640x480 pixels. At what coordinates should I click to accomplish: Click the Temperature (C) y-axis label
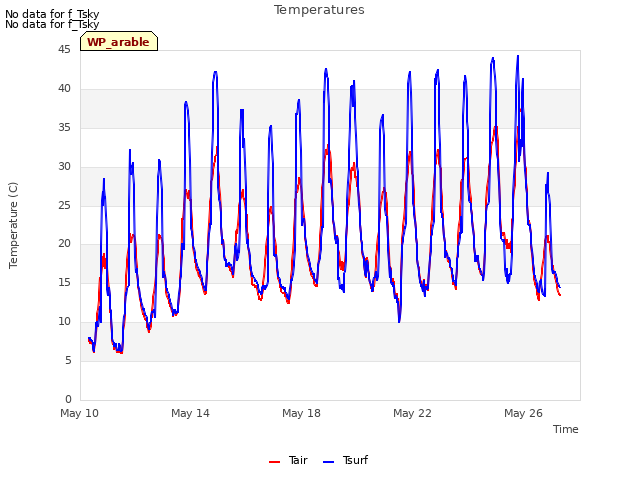[x=13, y=225]
